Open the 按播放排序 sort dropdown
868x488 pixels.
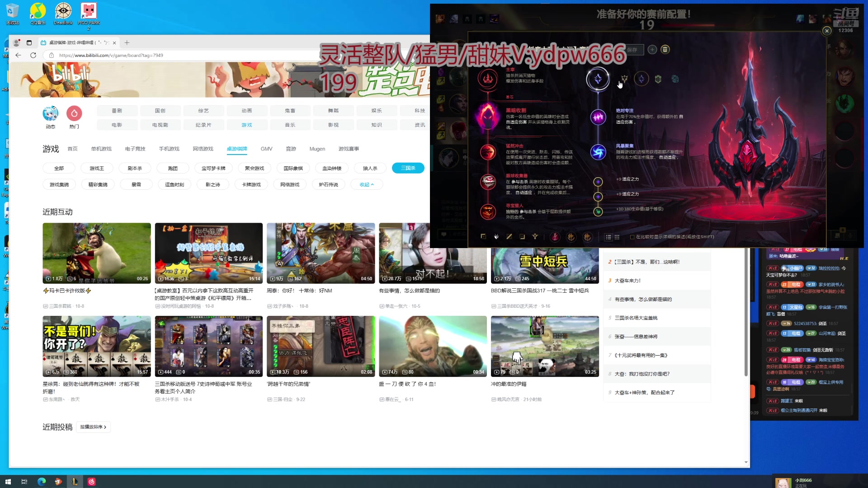coord(94,427)
